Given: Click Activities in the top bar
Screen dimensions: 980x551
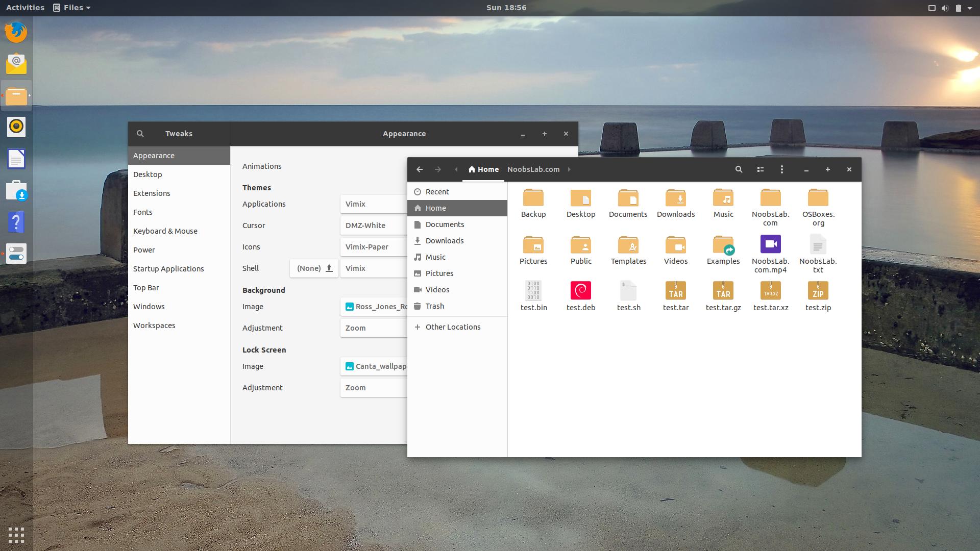Looking at the screenshot, I should (x=25, y=7).
